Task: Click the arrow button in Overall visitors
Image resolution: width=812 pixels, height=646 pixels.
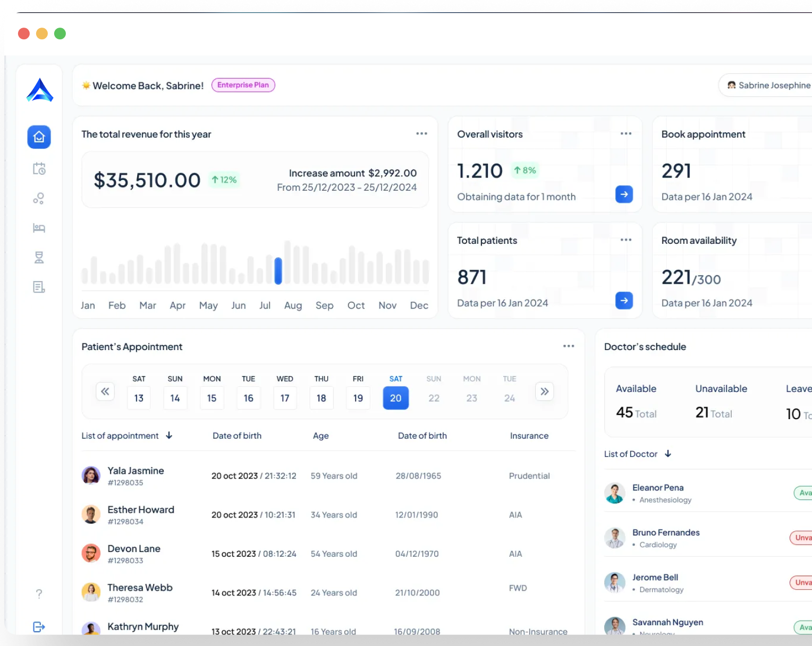Action: 624,194
